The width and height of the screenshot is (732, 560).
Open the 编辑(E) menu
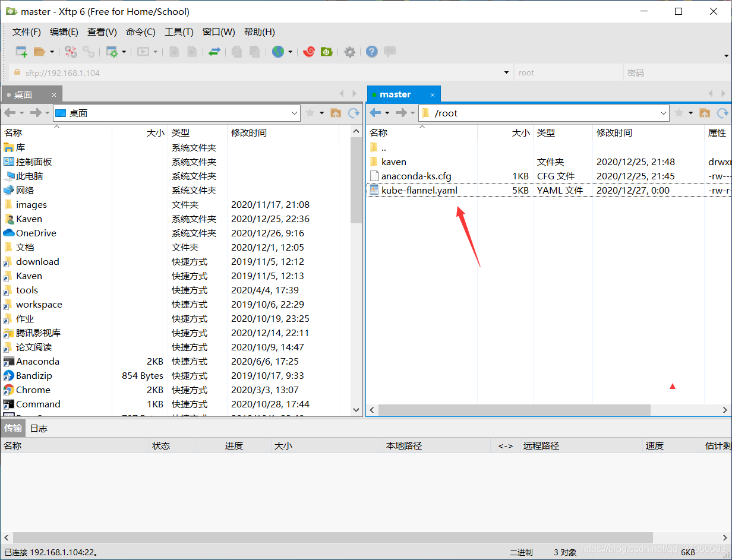tap(64, 32)
